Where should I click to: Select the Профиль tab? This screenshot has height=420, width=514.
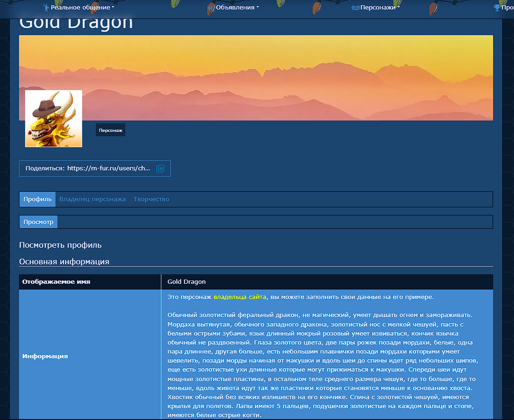37,199
